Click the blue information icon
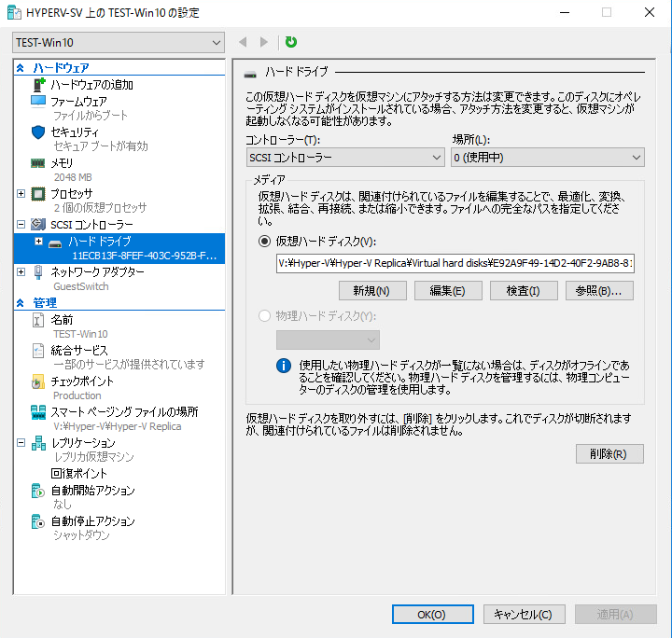The width and height of the screenshot is (672, 638). (284, 366)
